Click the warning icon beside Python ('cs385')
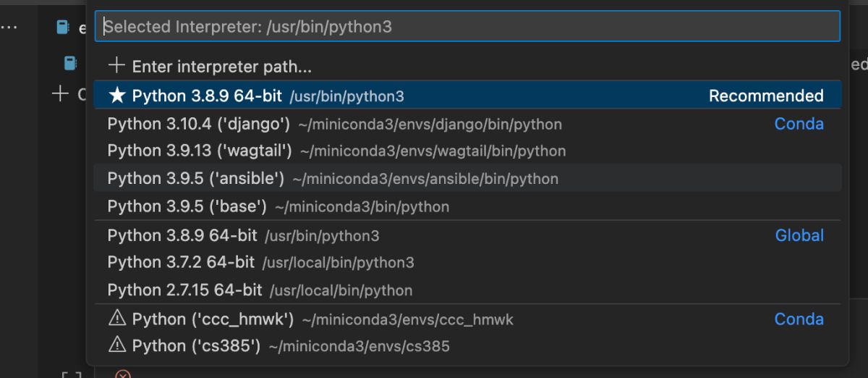The height and width of the screenshot is (378, 868). (x=116, y=345)
